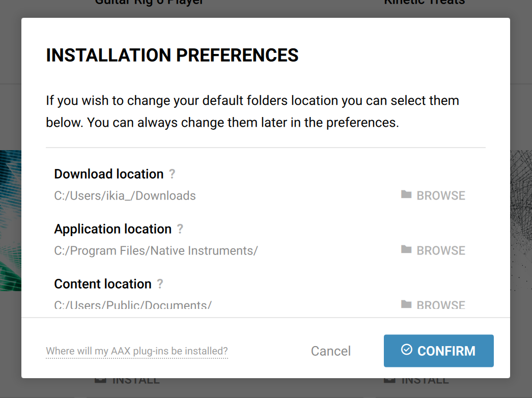Open 'Where will my AAX plug-ins be installed?' link
Viewport: 532px width, 398px height.
[137, 351]
